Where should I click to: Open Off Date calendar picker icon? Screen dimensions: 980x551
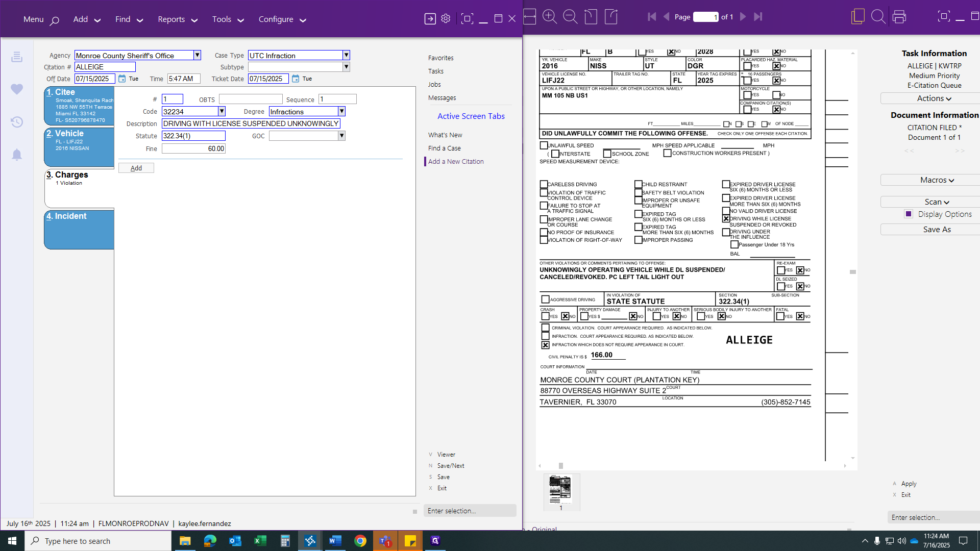pyautogui.click(x=122, y=79)
